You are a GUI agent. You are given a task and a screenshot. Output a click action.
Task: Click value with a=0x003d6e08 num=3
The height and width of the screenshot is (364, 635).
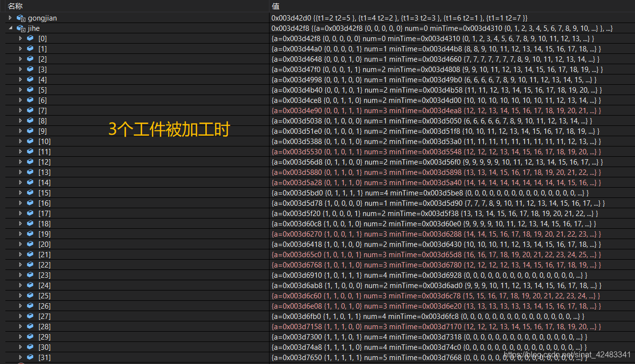pos(436,306)
